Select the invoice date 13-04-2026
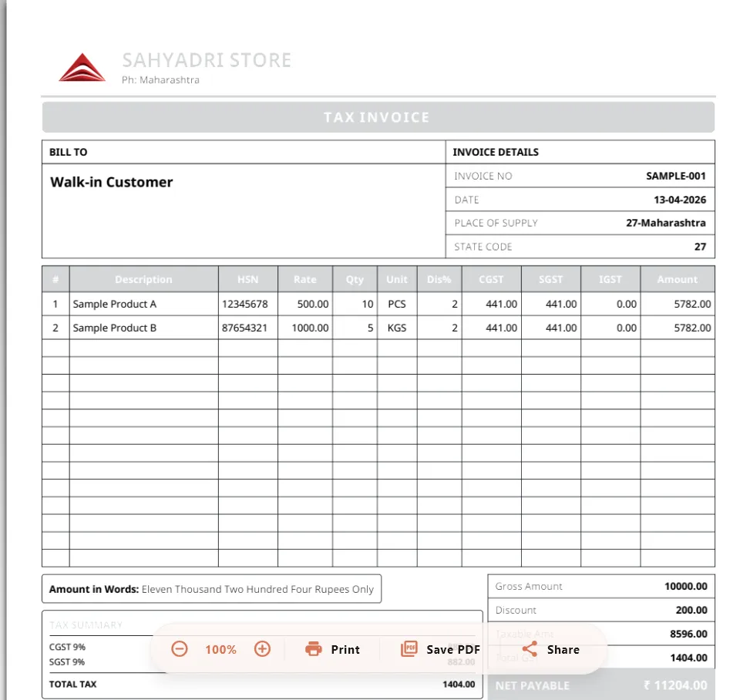The image size is (750, 700). tap(683, 200)
